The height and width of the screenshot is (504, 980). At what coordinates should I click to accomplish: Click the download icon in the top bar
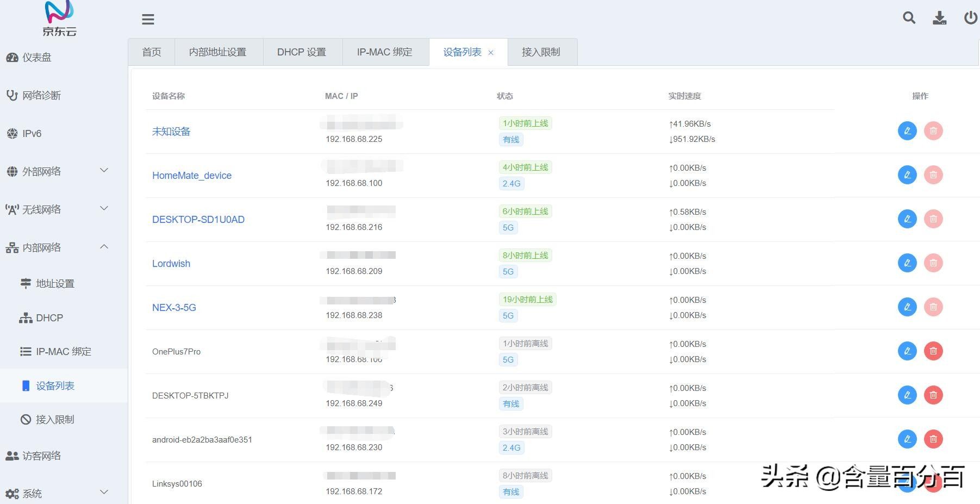point(939,18)
